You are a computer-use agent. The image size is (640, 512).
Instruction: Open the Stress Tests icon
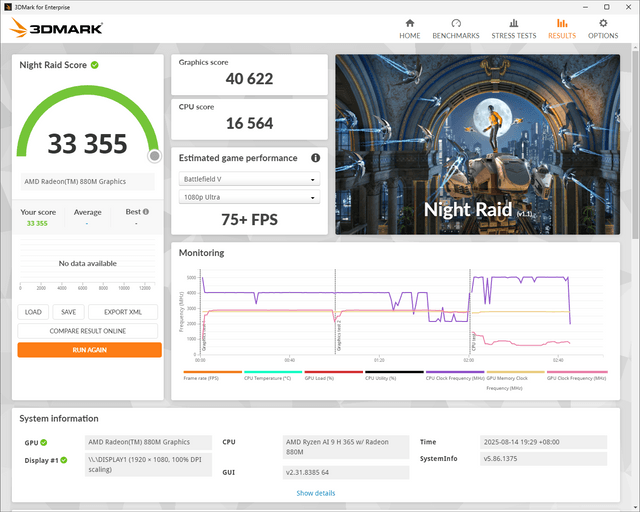click(x=514, y=23)
